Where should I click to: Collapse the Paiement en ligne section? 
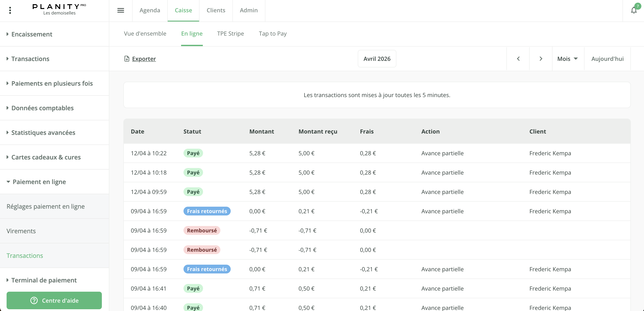[x=39, y=182]
